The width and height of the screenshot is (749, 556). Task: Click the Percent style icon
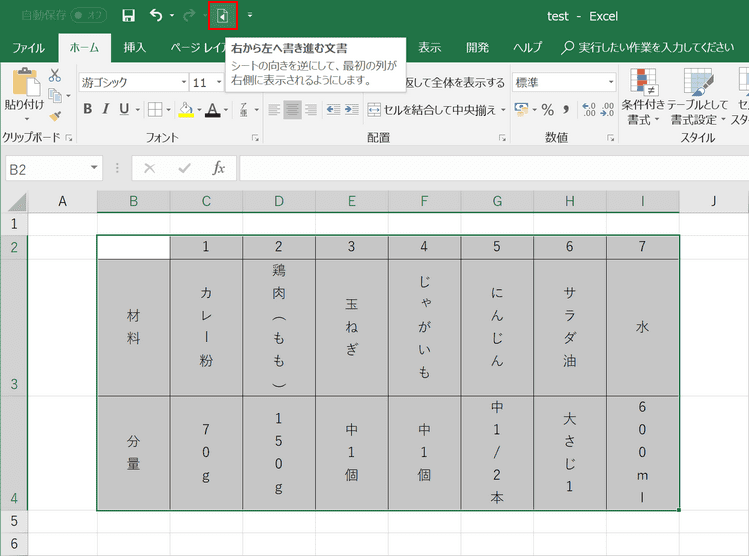(x=548, y=110)
